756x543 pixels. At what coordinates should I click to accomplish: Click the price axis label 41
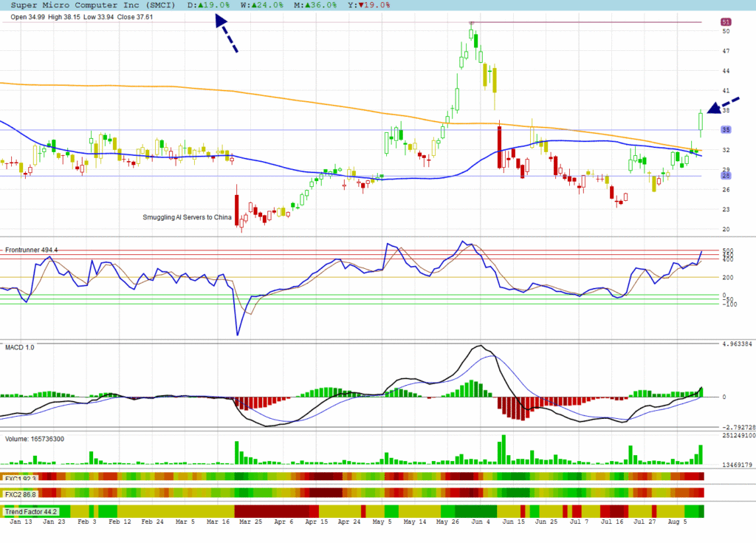(x=726, y=91)
